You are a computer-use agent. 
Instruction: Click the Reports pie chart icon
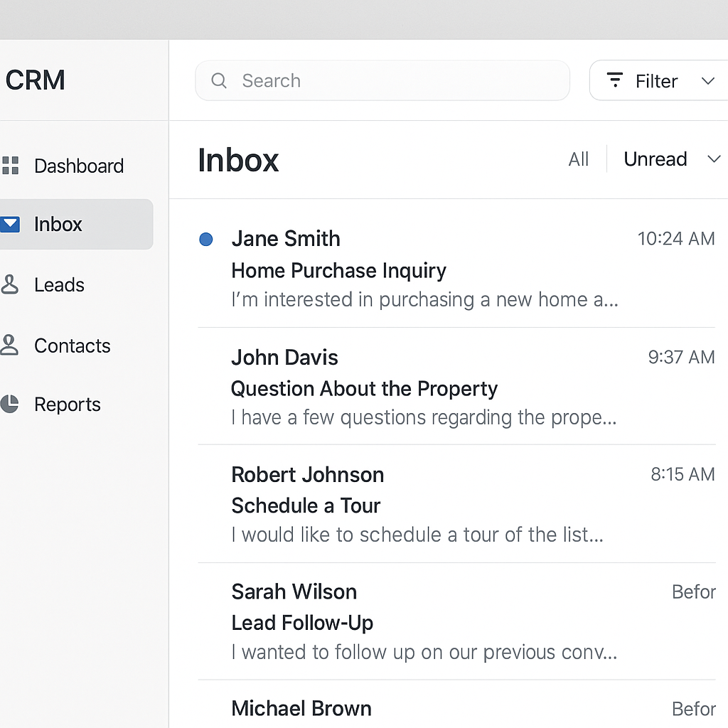point(10,404)
